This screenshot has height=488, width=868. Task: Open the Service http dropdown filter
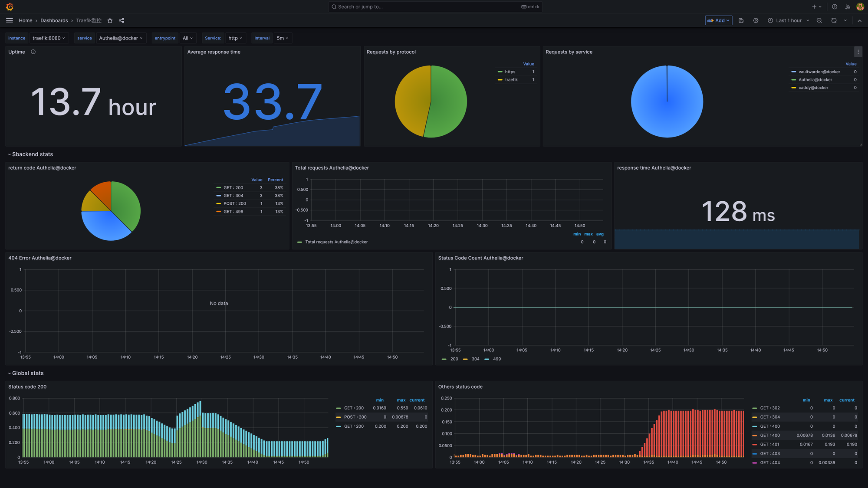[x=234, y=38]
